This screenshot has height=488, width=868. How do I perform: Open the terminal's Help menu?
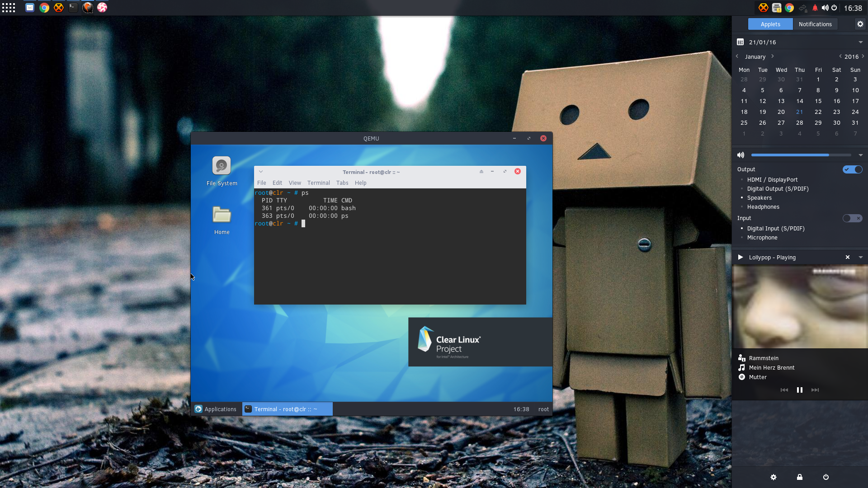pos(361,183)
